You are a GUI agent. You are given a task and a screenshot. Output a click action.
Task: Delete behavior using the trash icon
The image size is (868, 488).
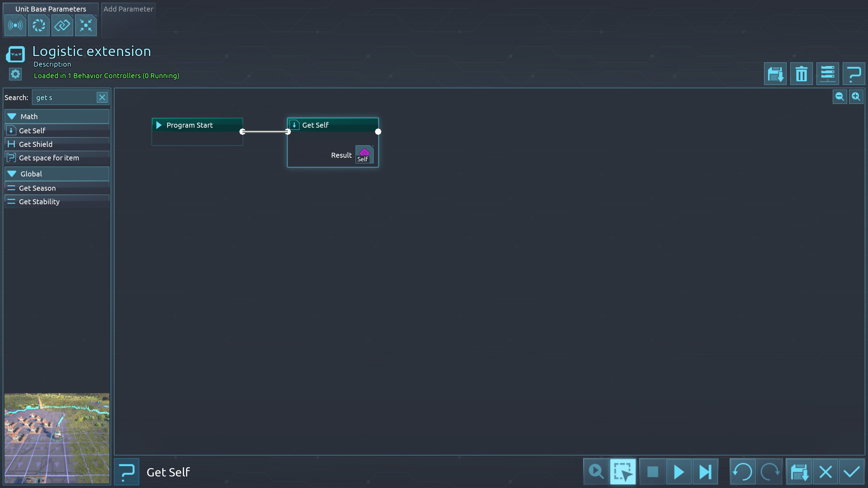click(x=801, y=74)
